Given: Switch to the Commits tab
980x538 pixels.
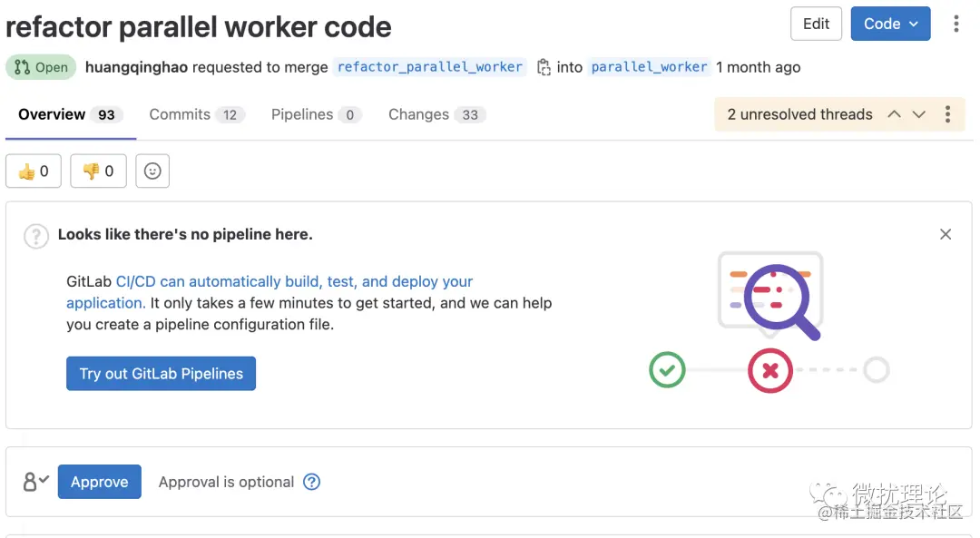Looking at the screenshot, I should pyautogui.click(x=196, y=114).
